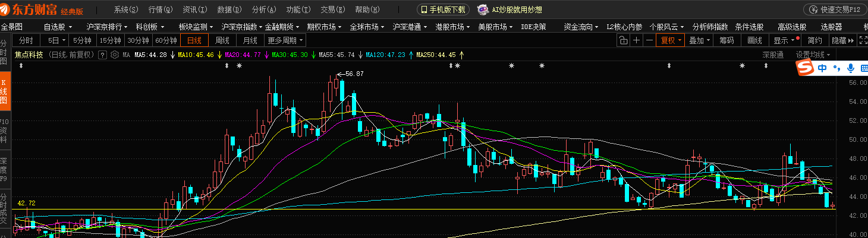Click the fullscreen expand icon
This screenshot has width=868, height=238.
862,40
